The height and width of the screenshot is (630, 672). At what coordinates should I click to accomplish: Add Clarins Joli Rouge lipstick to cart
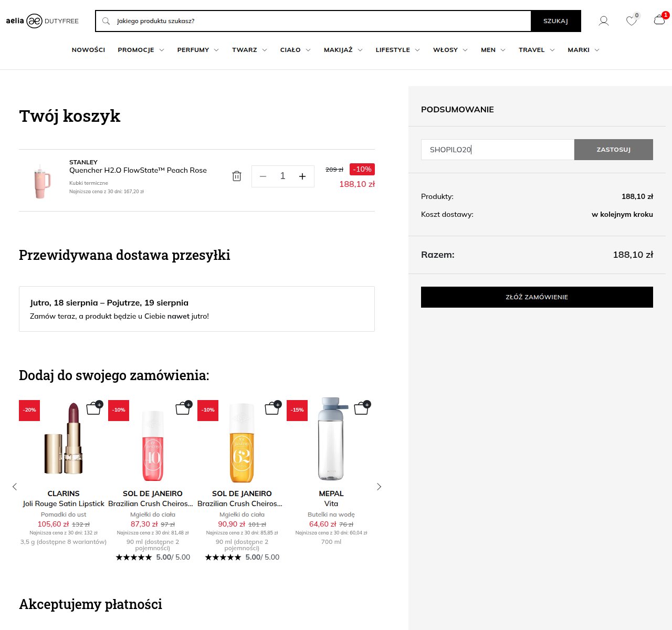[x=94, y=408]
